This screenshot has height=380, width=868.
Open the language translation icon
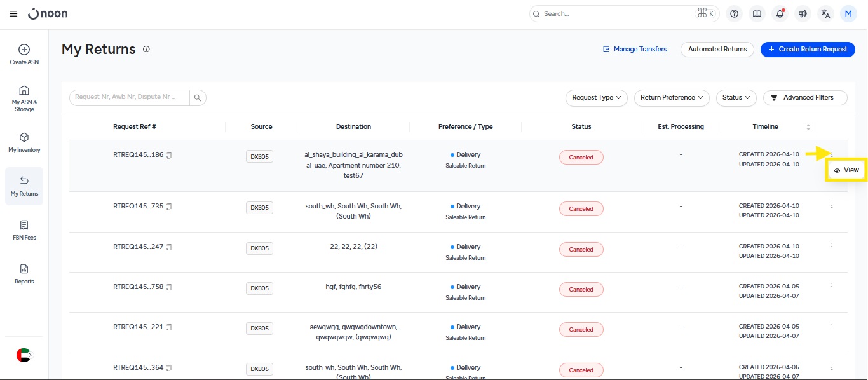[x=825, y=13]
